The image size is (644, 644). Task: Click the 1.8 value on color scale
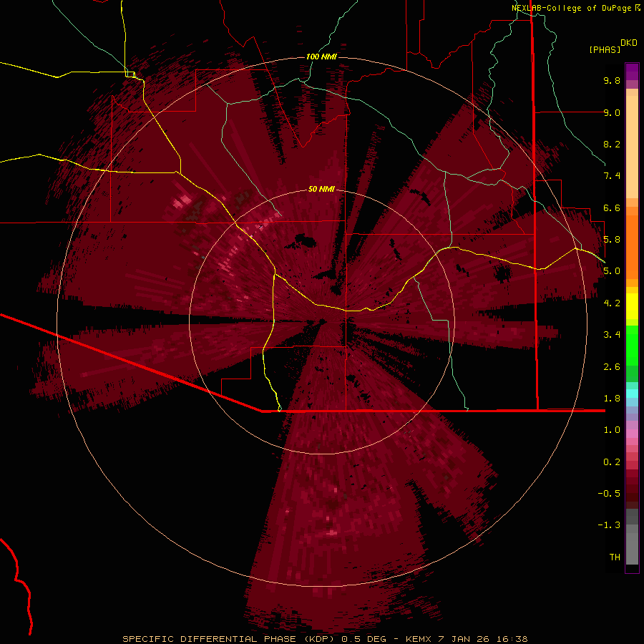612,399
